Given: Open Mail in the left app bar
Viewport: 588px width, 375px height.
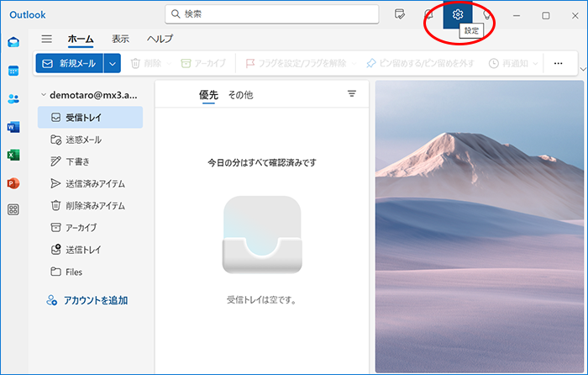Looking at the screenshot, I should (x=13, y=42).
